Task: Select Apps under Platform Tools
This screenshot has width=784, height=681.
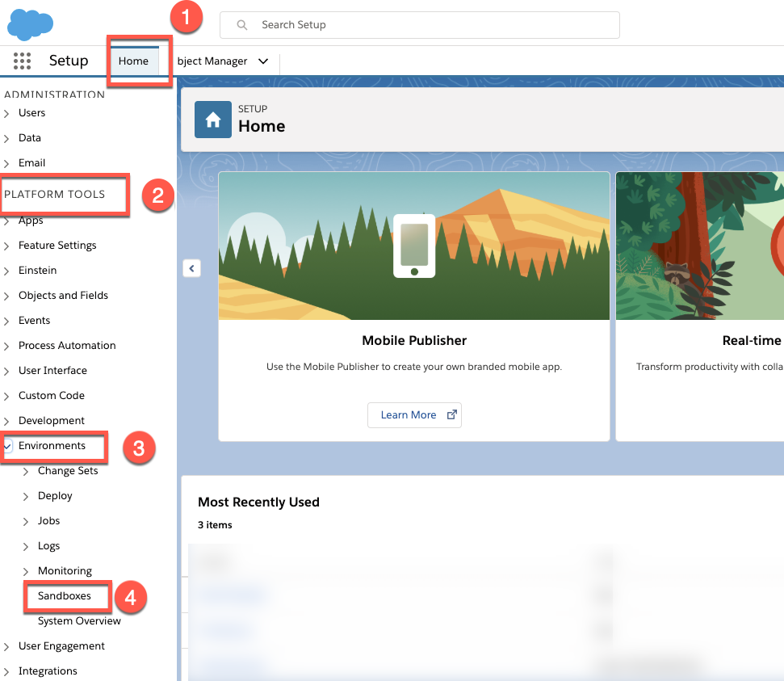Action: (31, 221)
